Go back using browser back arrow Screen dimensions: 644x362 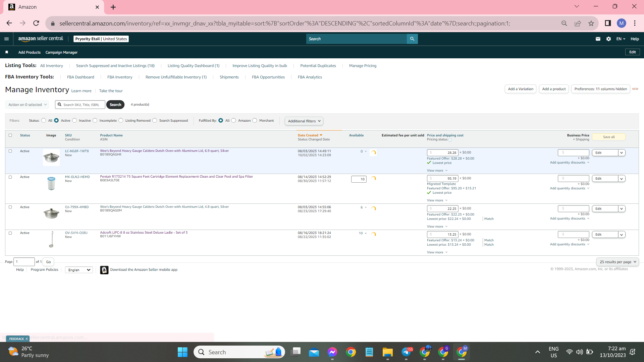click(9, 23)
